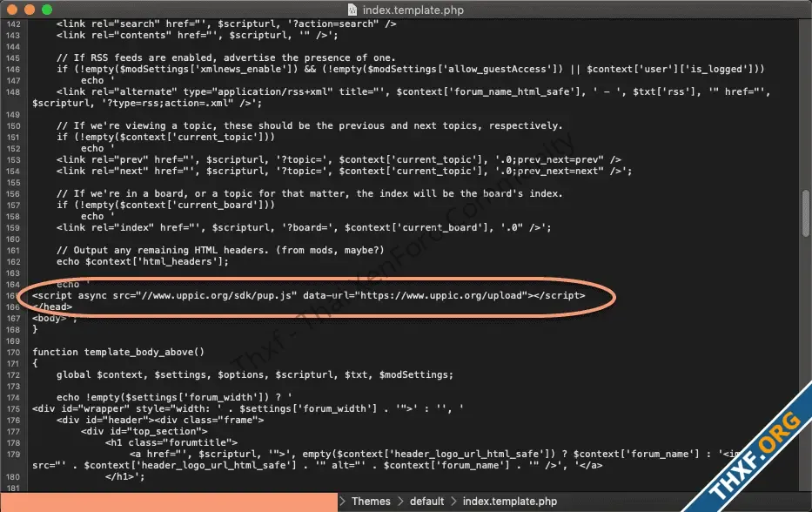Click the document icon beside the window title
Viewport: 812px width, 512px height.
tap(352, 10)
